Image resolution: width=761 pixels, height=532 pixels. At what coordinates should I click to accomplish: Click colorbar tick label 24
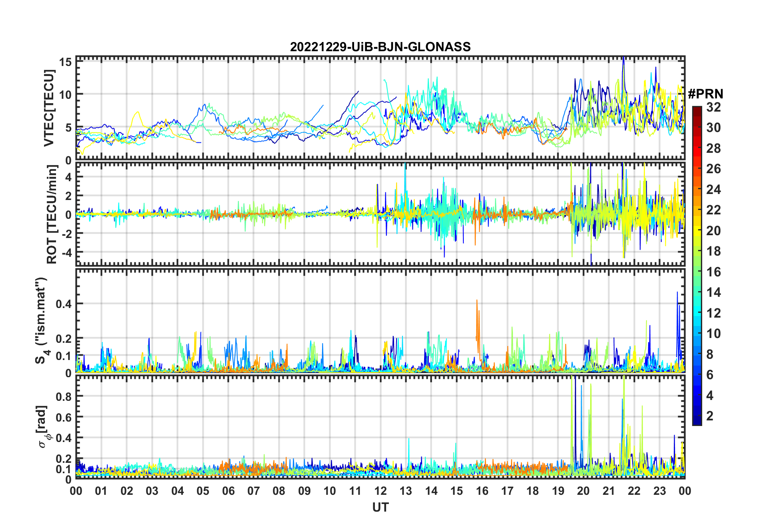[713, 189]
